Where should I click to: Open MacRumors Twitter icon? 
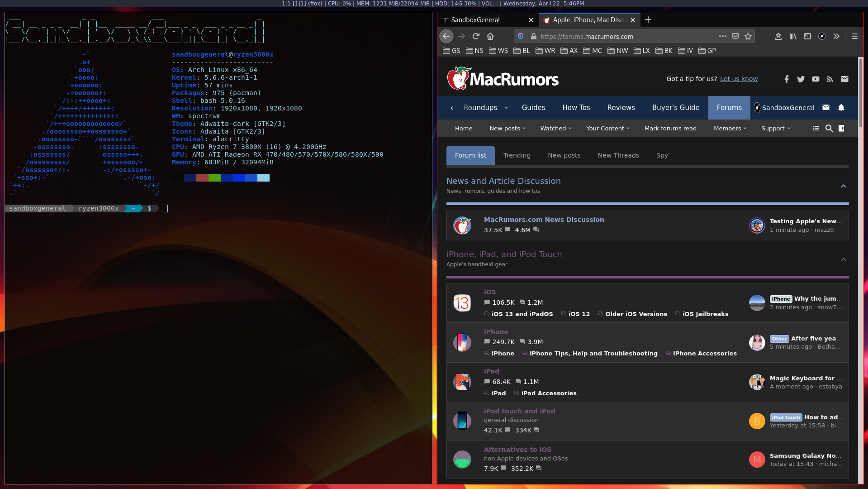[801, 79]
